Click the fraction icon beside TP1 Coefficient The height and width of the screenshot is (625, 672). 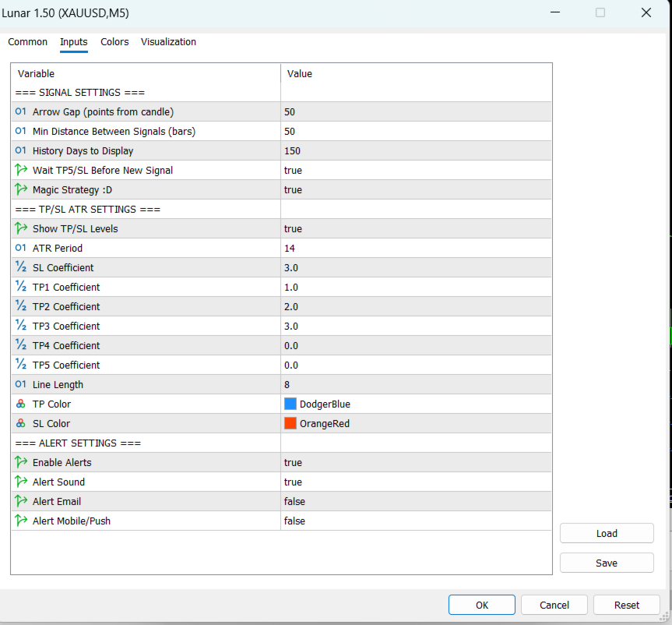pyautogui.click(x=20, y=287)
